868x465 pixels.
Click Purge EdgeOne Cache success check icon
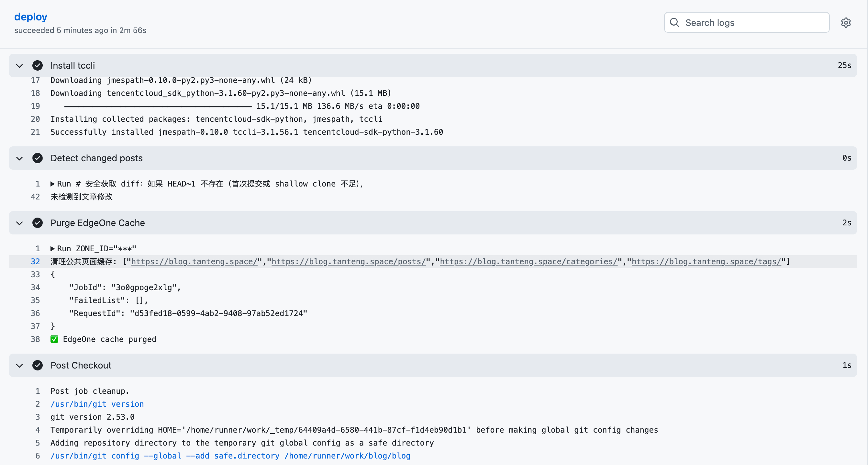pyautogui.click(x=38, y=223)
